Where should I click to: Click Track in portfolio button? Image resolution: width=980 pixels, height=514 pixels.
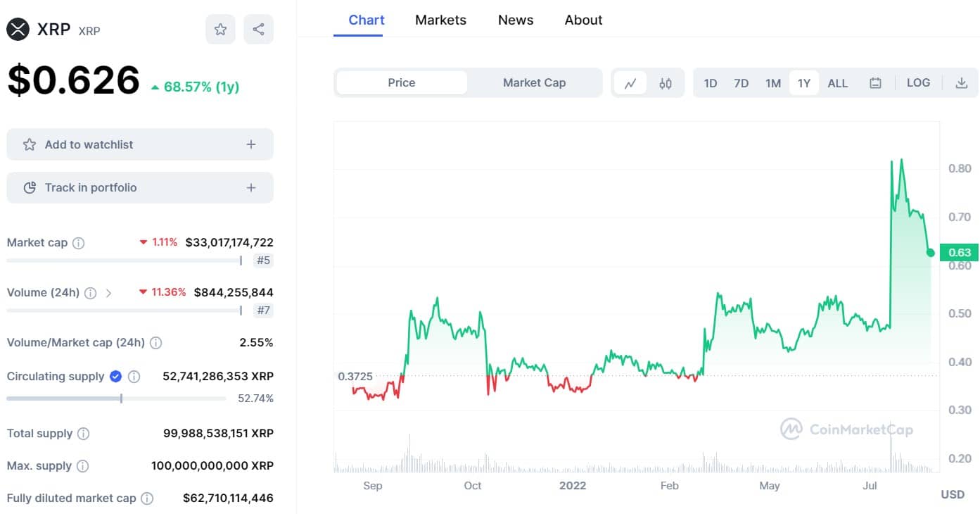coord(140,187)
